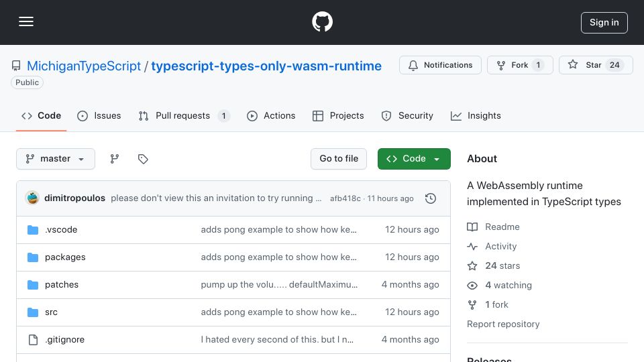Fork the repository
The image size is (644, 362).
point(520,65)
